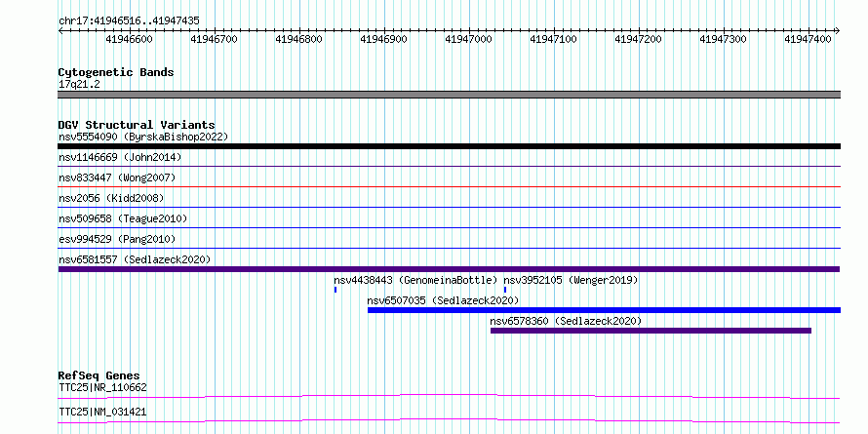This screenshot has width=868, height=434.
Task: Open variant esv994529 (Pang2010) label
Action: pyautogui.click(x=117, y=239)
